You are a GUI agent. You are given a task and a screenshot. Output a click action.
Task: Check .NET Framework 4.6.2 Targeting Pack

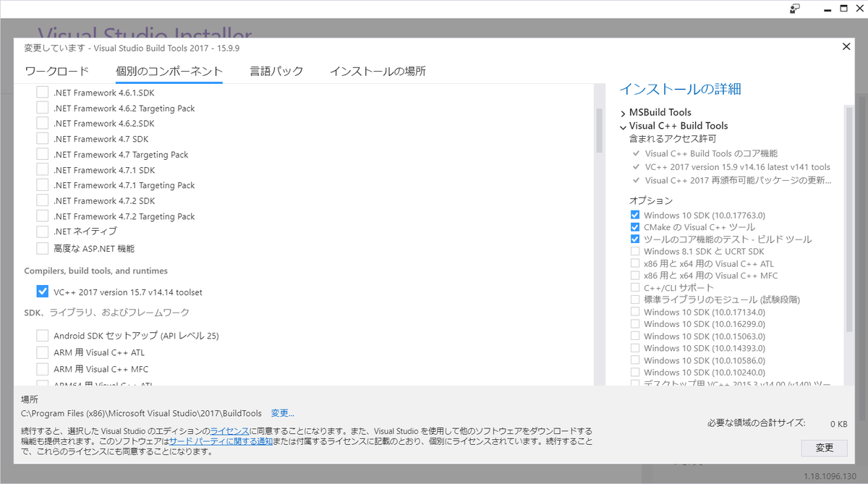coord(42,107)
